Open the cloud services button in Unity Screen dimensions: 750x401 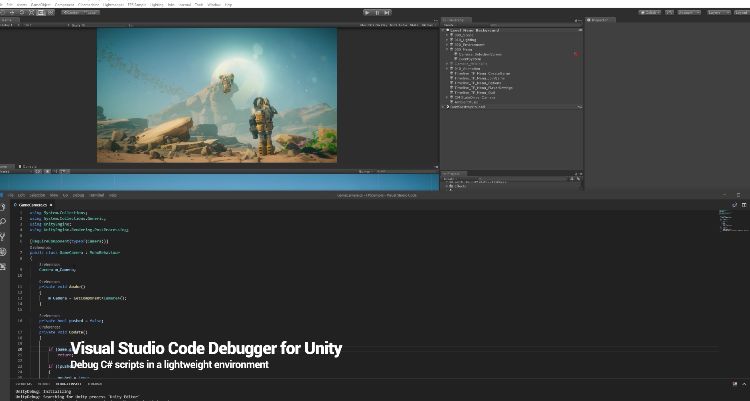pos(669,12)
